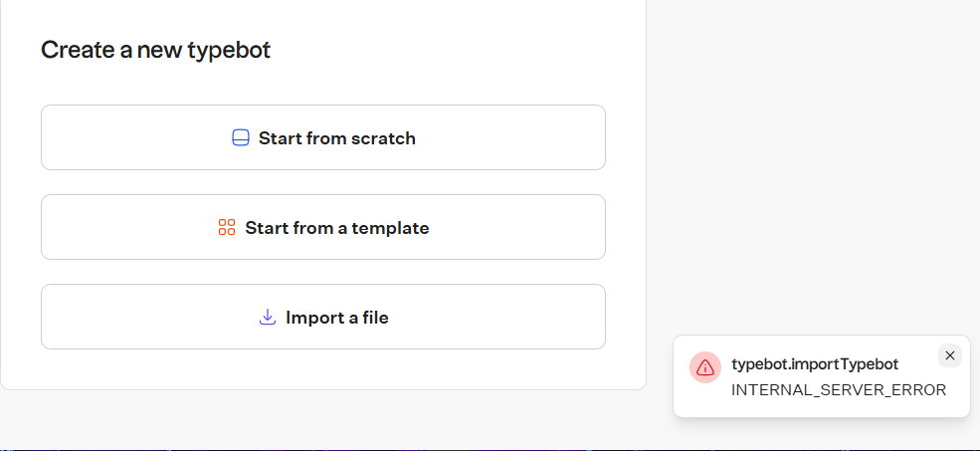
Task: Click the blue square icon beside Start from scratch
Action: 240,138
